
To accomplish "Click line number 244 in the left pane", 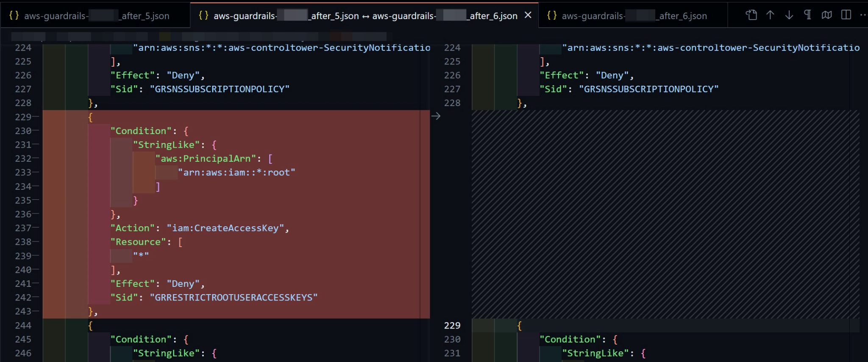I will [x=23, y=326].
